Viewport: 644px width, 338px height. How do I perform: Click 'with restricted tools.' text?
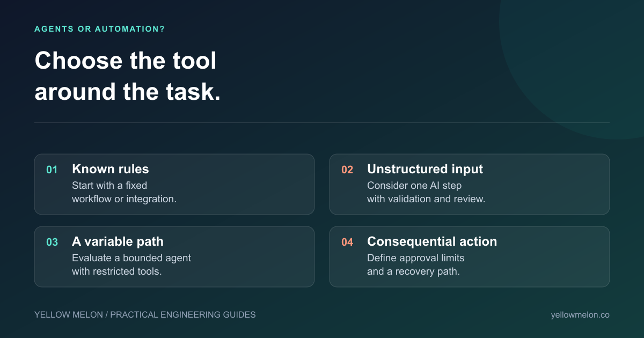tap(117, 271)
